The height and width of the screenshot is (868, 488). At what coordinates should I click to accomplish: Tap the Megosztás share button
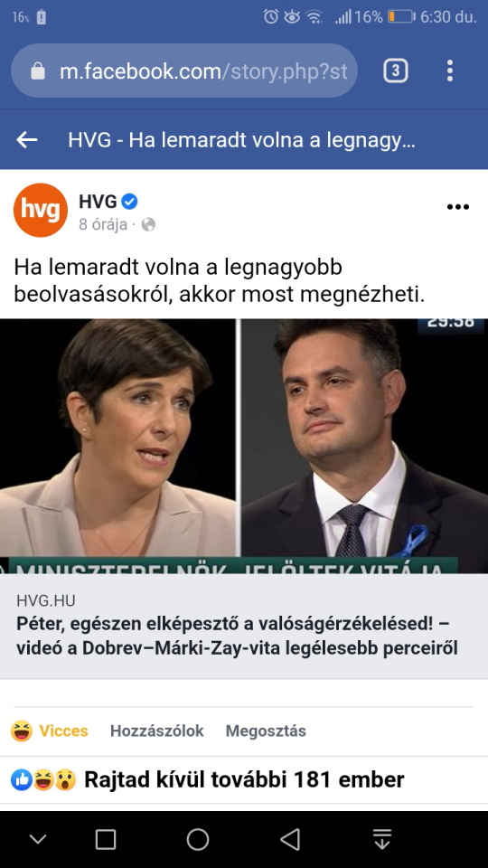click(266, 731)
